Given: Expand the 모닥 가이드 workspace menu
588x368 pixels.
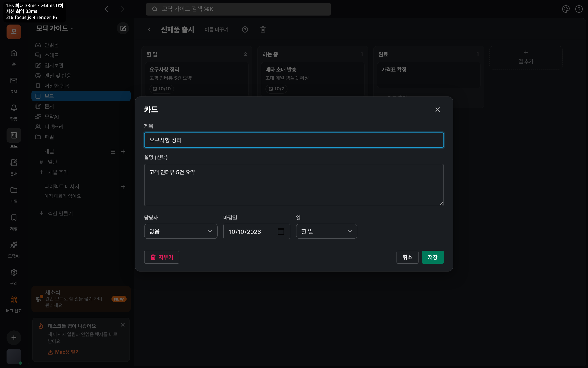Looking at the screenshot, I should (x=55, y=28).
